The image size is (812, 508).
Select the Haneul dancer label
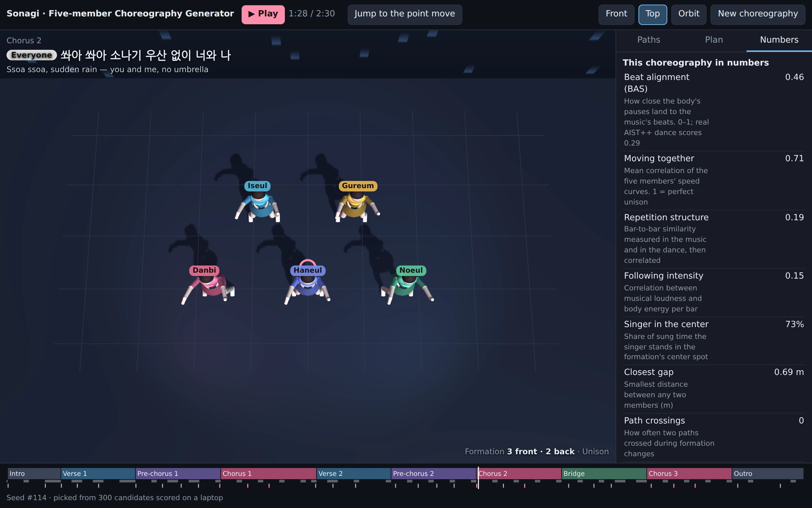(x=307, y=270)
